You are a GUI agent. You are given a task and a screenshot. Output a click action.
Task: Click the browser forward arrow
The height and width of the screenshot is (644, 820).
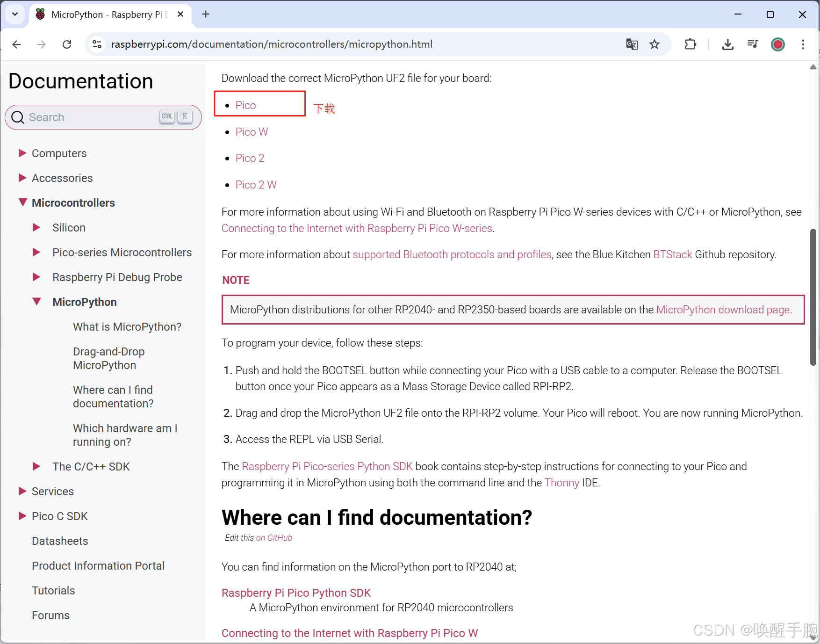pos(42,44)
